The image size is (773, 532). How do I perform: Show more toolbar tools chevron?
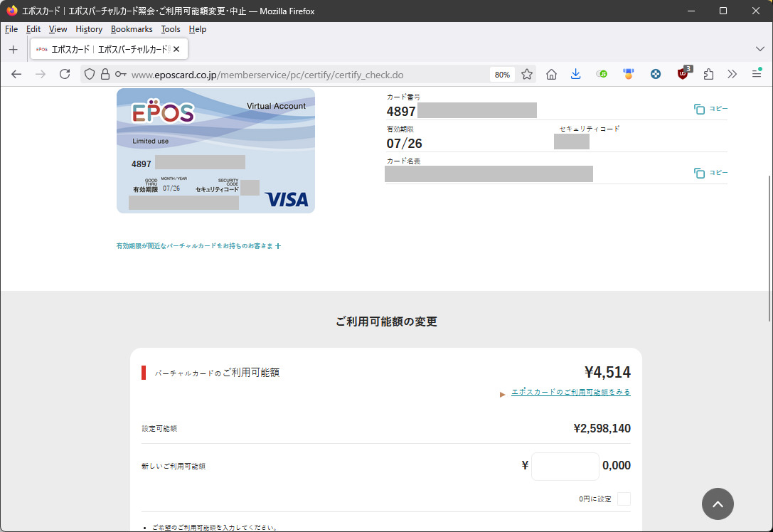click(732, 74)
